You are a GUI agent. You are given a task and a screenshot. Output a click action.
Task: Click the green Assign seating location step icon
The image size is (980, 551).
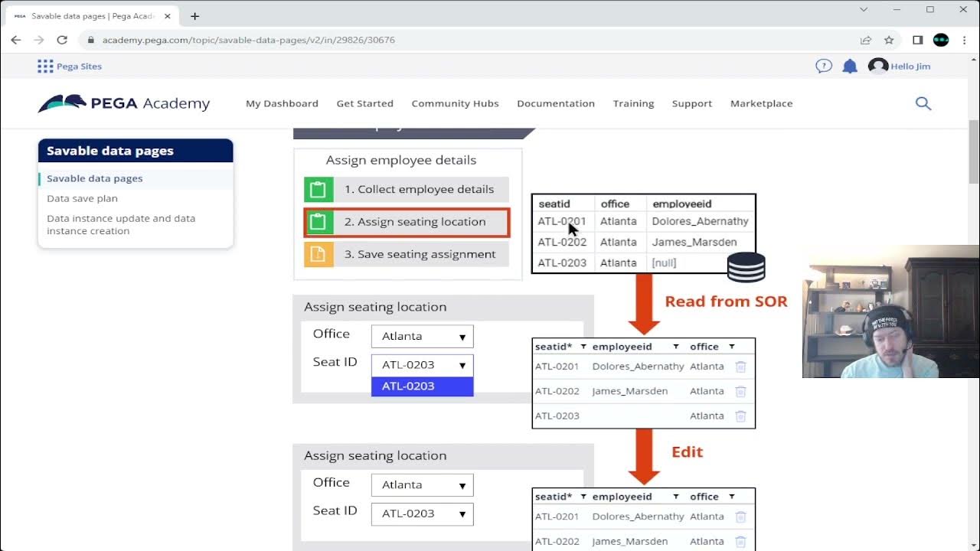coord(318,222)
